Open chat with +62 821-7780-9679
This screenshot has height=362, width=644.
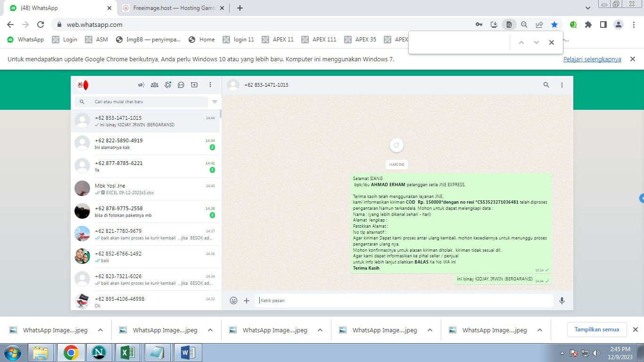click(145, 234)
